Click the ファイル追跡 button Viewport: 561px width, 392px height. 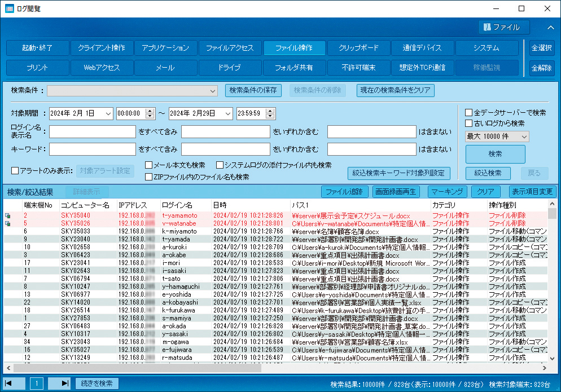pyautogui.click(x=344, y=192)
